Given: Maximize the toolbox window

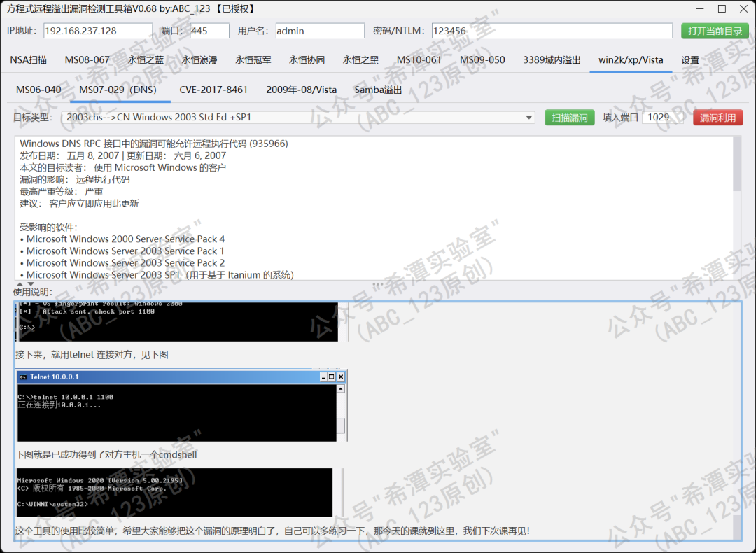Looking at the screenshot, I should [x=722, y=8].
